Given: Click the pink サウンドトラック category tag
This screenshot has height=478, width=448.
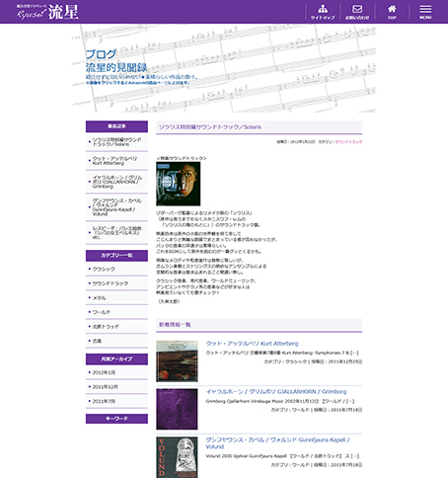Looking at the screenshot, I should 348,142.
